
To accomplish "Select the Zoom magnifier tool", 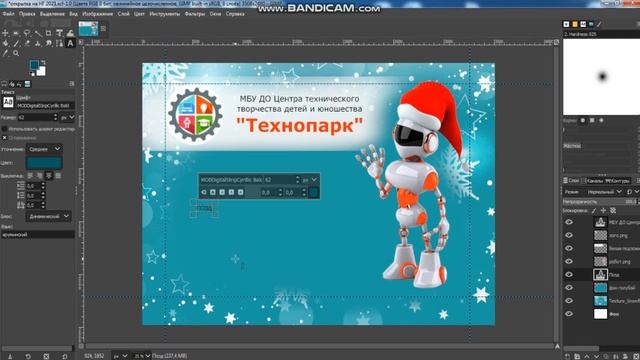I will (x=16, y=53).
